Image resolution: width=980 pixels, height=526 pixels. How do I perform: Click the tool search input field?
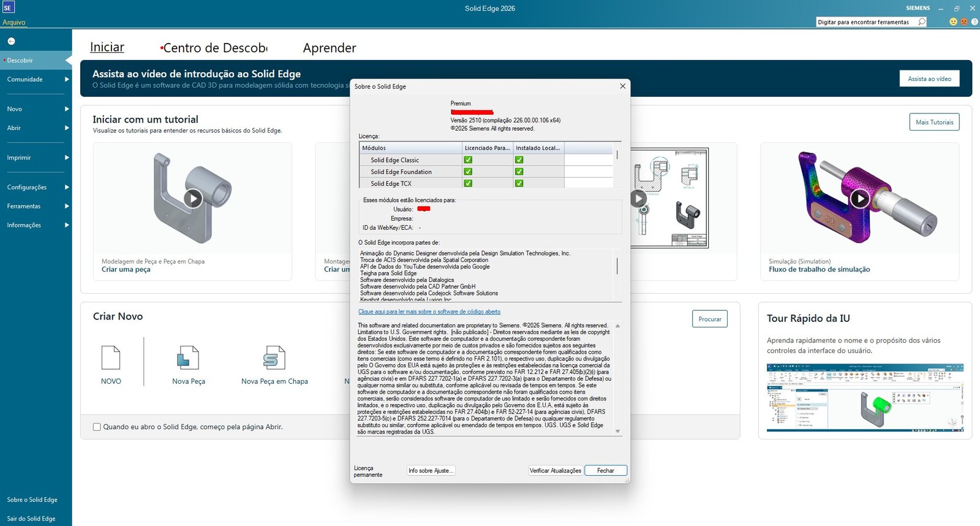(866, 22)
